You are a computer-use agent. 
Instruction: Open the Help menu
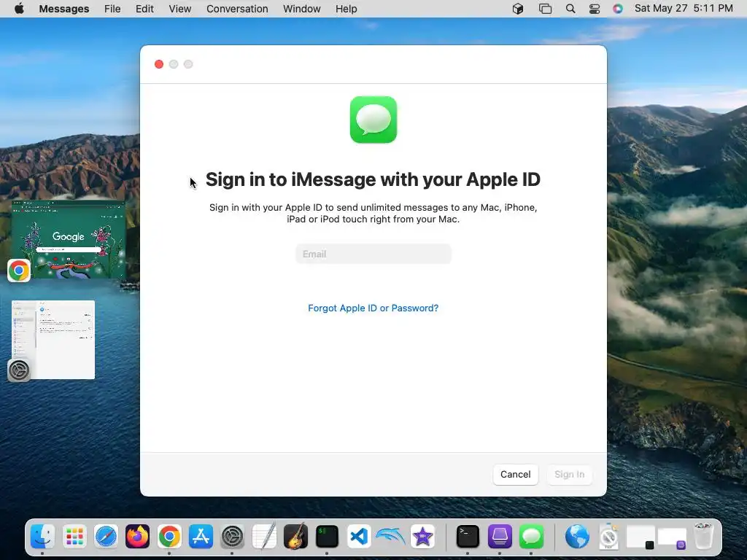346,9
